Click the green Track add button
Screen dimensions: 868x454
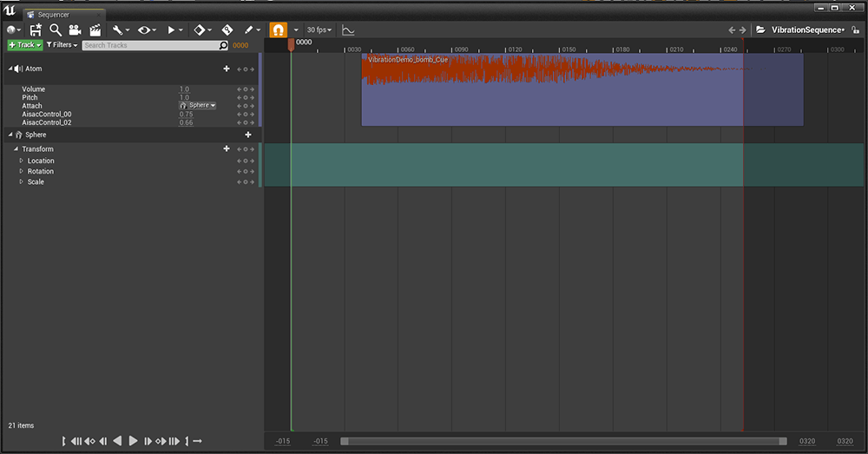pos(25,45)
